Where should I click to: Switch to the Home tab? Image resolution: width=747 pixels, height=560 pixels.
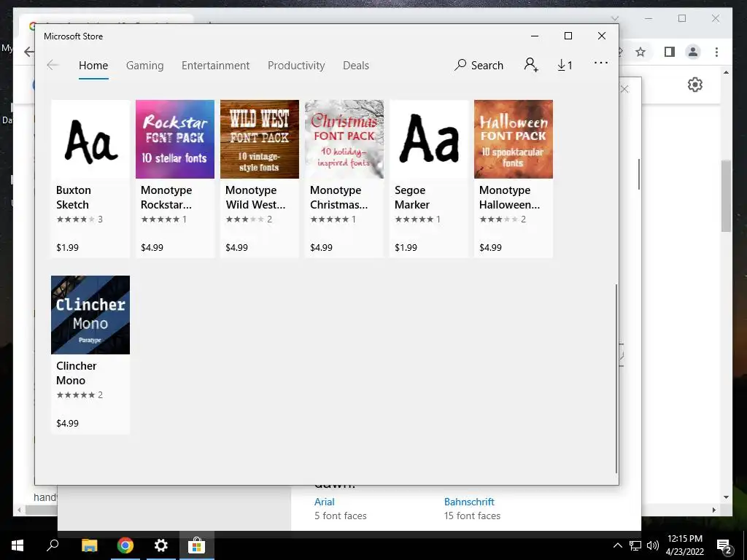click(x=93, y=65)
